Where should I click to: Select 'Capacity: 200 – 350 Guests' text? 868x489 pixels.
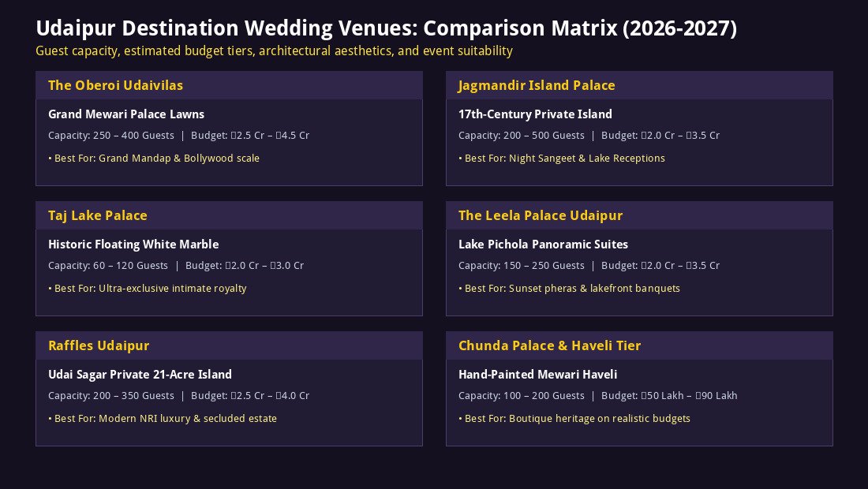coord(111,395)
